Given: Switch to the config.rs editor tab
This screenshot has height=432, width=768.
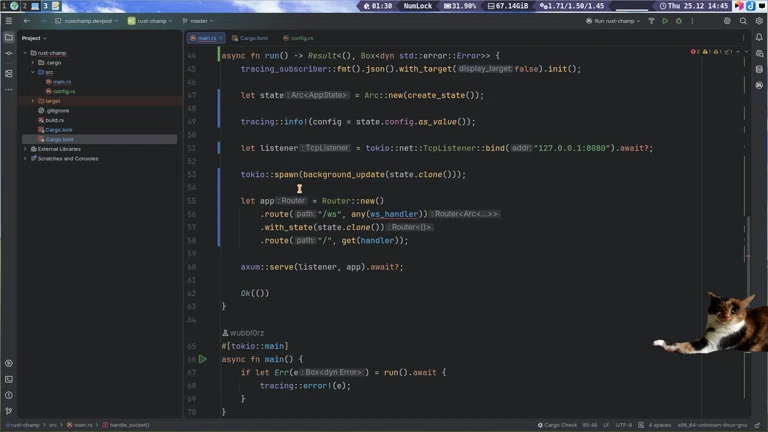Looking at the screenshot, I should (x=301, y=38).
